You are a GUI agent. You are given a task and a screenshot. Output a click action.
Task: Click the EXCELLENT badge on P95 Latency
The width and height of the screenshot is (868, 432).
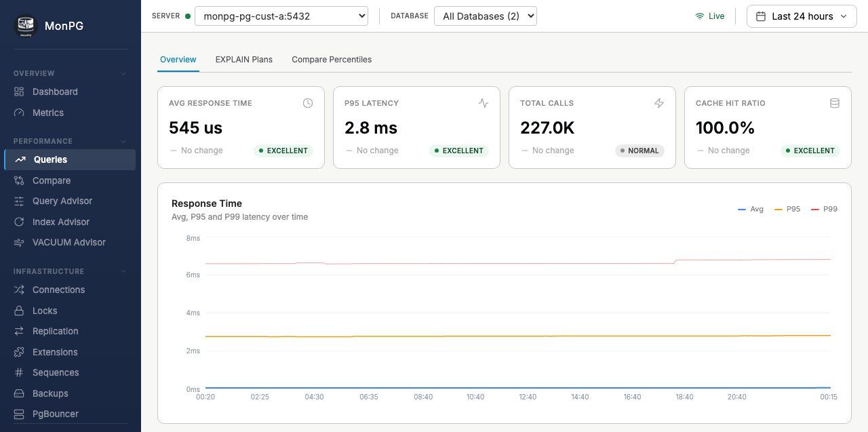[x=459, y=151]
